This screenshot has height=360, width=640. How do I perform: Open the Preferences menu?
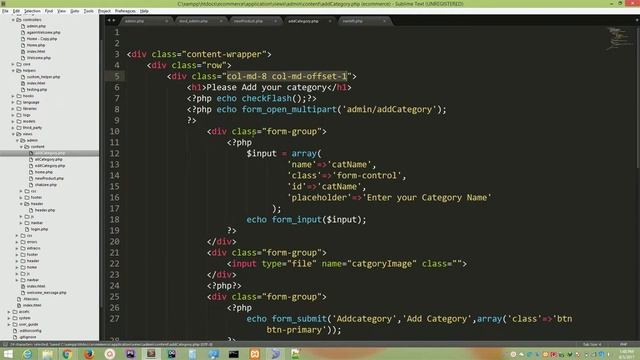pos(125,11)
